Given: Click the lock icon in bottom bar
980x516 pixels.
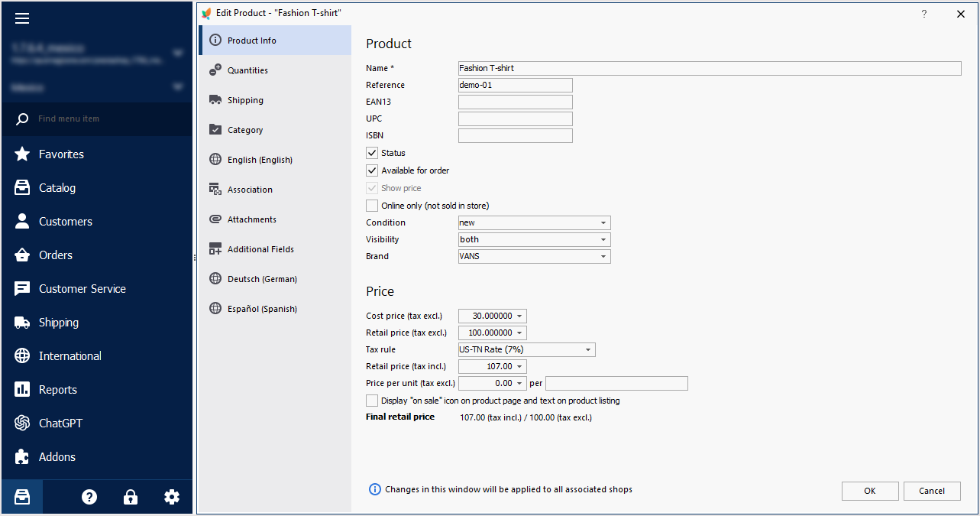Looking at the screenshot, I should 131,497.
